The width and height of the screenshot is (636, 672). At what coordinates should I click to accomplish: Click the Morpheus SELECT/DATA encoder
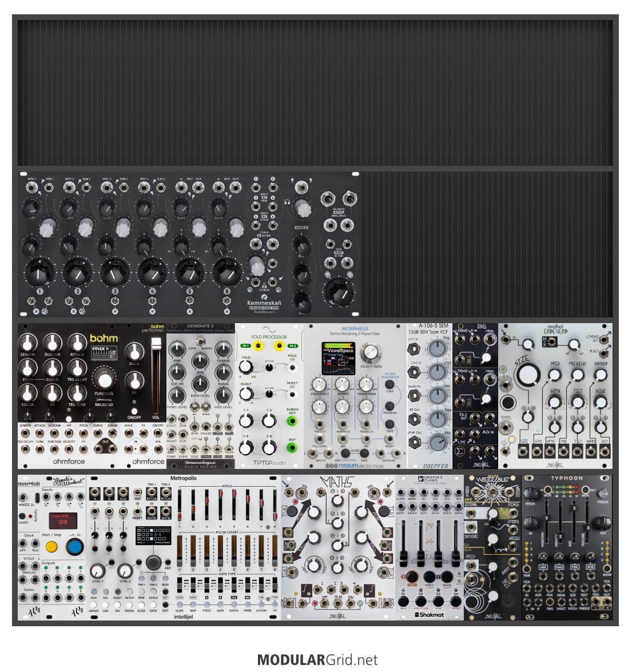coord(371,352)
